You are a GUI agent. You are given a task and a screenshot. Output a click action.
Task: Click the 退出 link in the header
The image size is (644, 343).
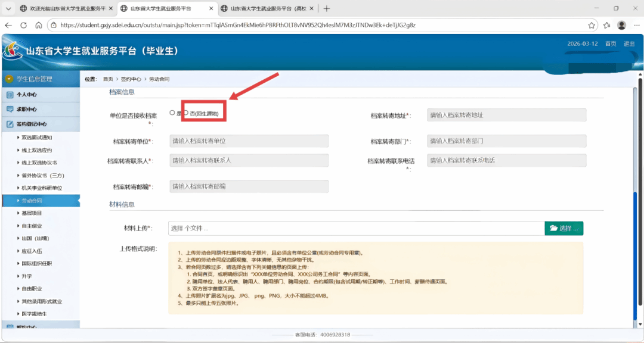coord(628,43)
